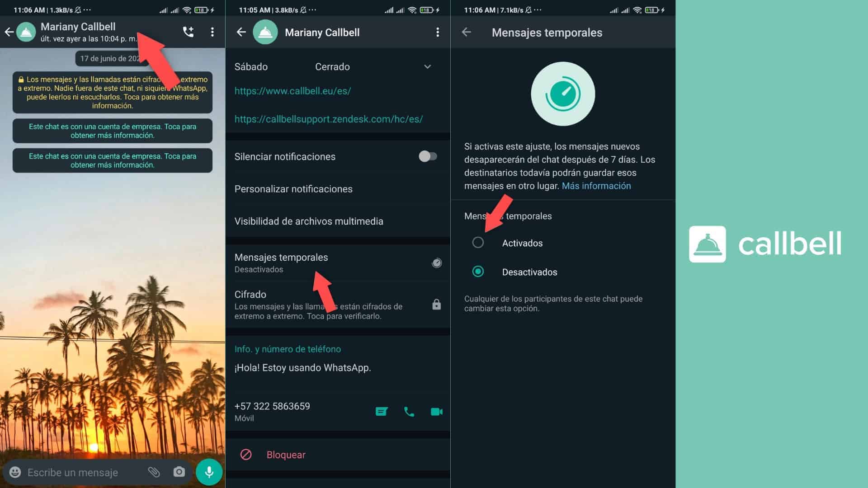This screenshot has height=488, width=868.
Task: Tap profile picture on contact info screen
Action: coord(265,32)
